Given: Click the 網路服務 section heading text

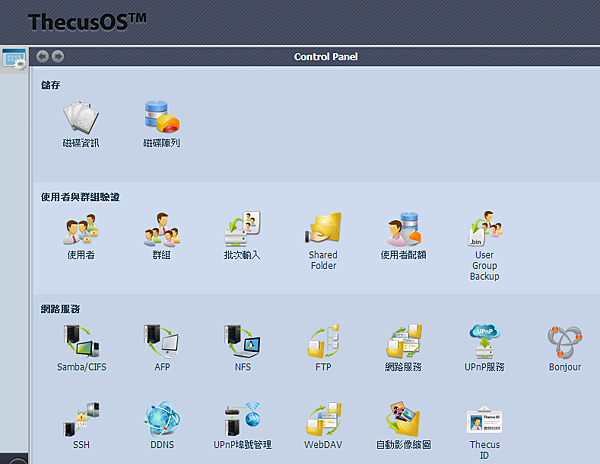Looking at the screenshot, I should pyautogui.click(x=60, y=309).
